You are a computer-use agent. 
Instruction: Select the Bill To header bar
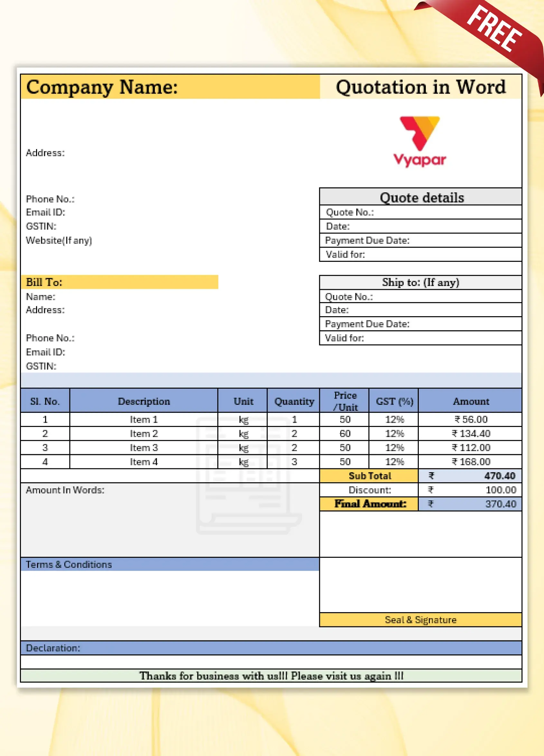point(119,282)
